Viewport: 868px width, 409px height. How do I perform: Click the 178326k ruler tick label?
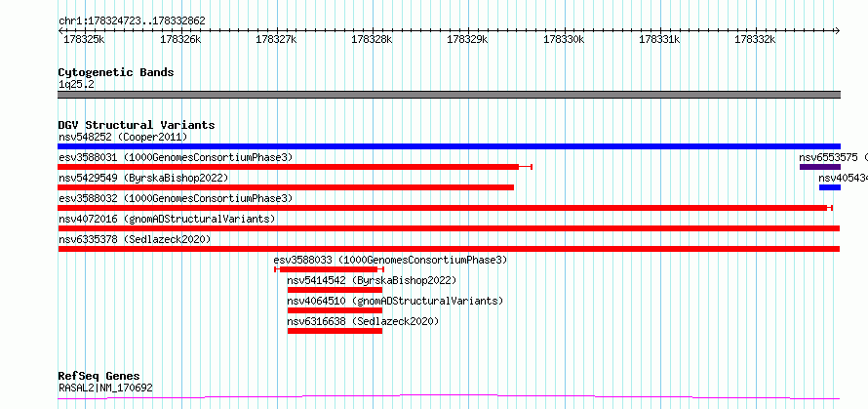pos(179,39)
